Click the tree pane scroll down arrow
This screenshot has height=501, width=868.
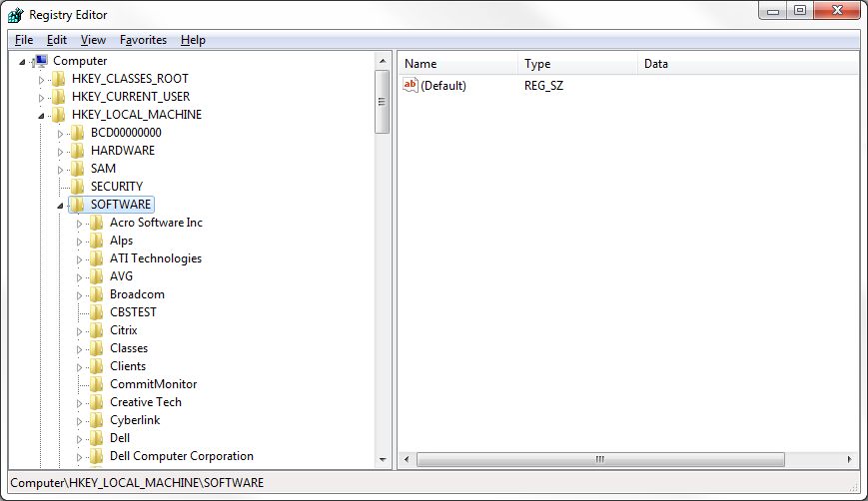pyautogui.click(x=383, y=460)
